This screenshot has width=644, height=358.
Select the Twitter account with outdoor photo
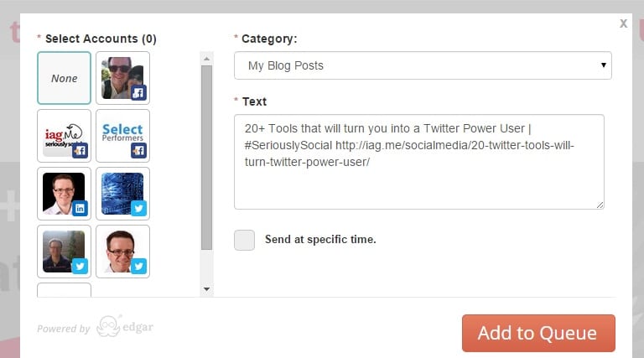tap(64, 252)
